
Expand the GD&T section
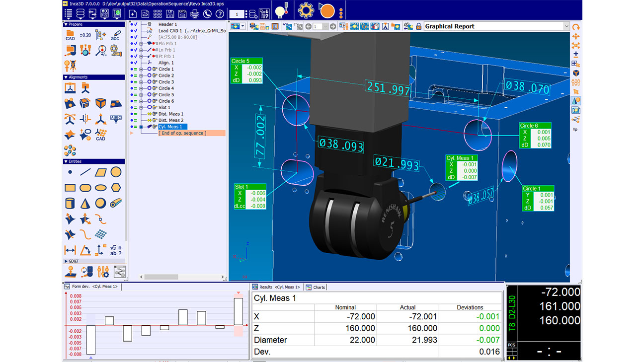pos(66,261)
